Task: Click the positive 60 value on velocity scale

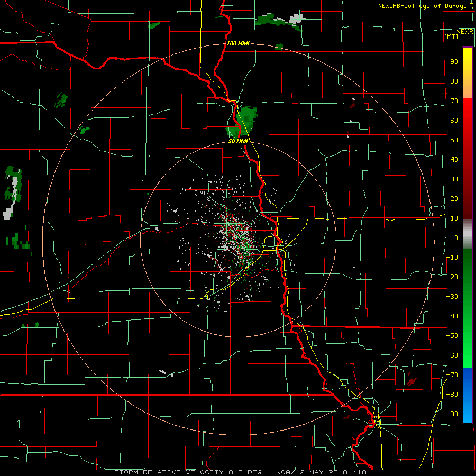Action: 454,120
